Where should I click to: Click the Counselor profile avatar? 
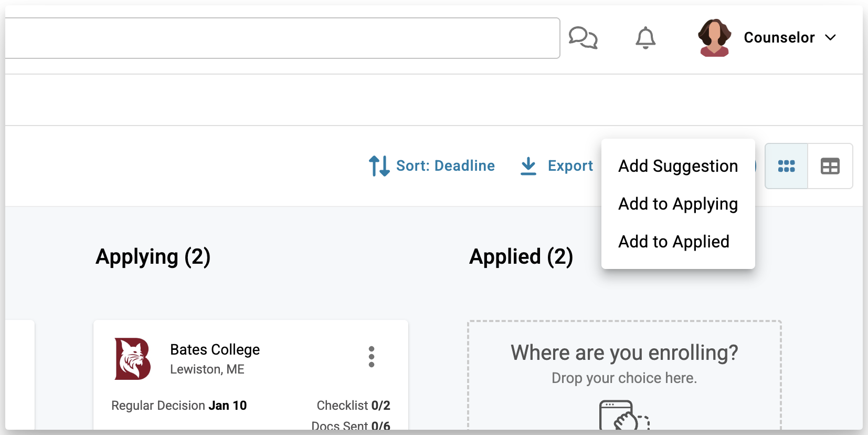pos(714,38)
